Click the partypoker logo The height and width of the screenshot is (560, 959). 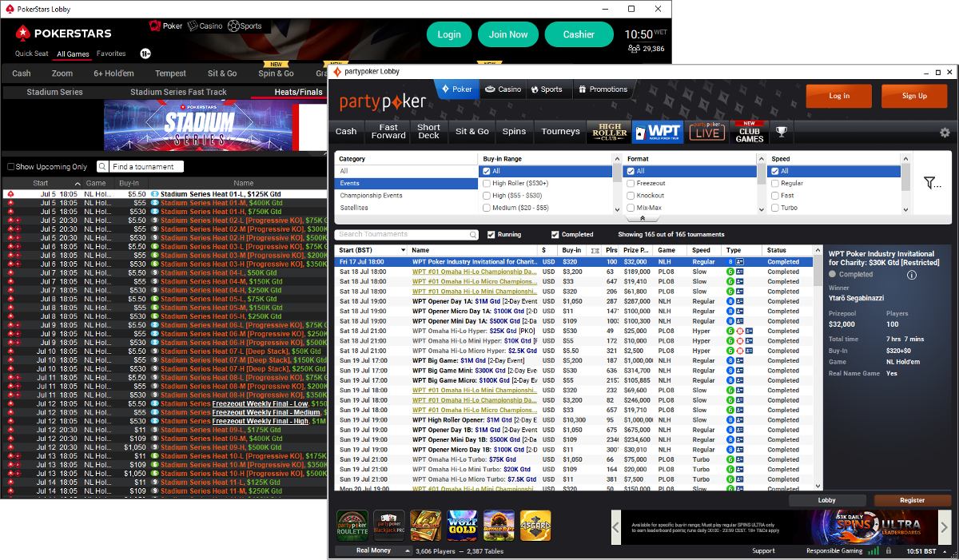pos(383,101)
